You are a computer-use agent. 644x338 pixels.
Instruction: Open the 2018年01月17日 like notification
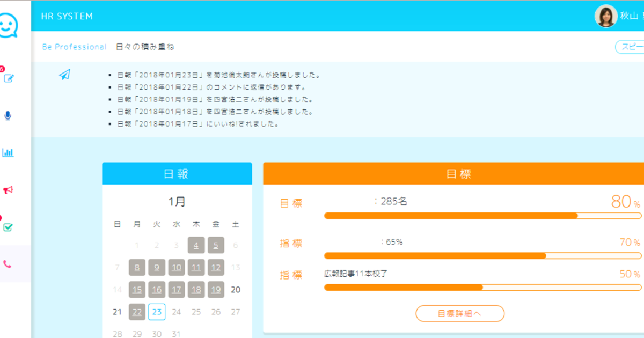point(197,124)
